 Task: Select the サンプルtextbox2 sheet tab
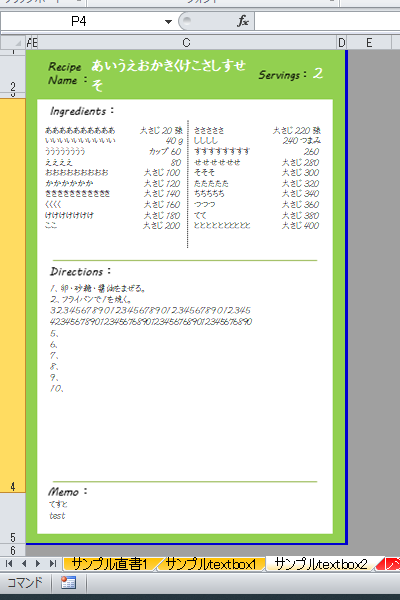pyautogui.click(x=321, y=564)
